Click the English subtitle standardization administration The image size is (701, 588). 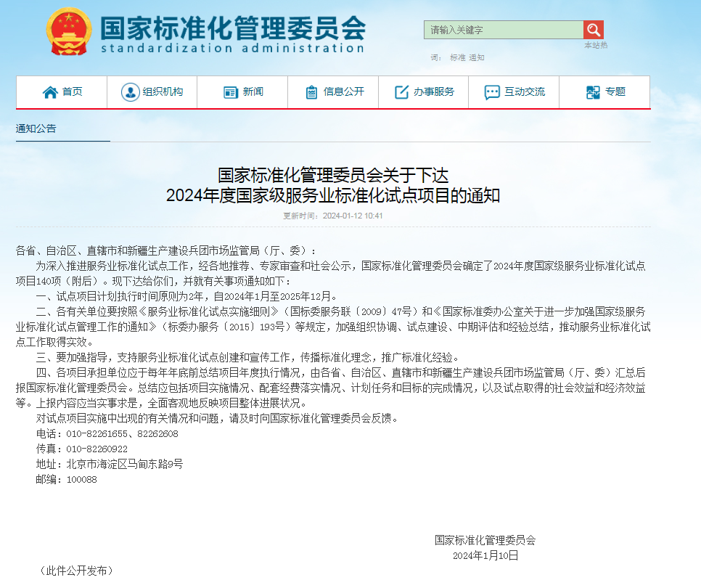click(x=232, y=49)
